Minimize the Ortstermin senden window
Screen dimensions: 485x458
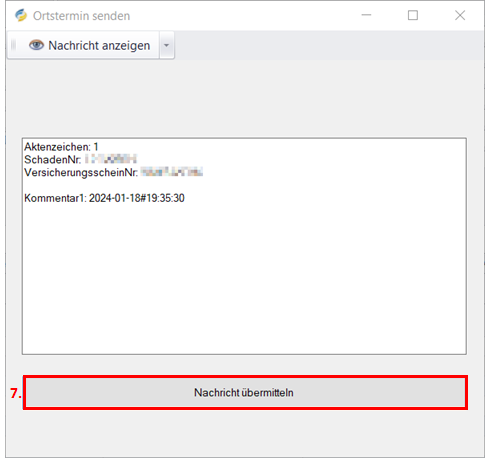click(366, 15)
